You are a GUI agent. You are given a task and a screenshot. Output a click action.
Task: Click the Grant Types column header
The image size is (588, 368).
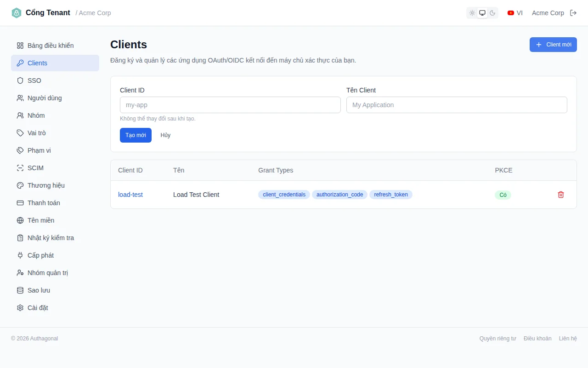click(276, 170)
